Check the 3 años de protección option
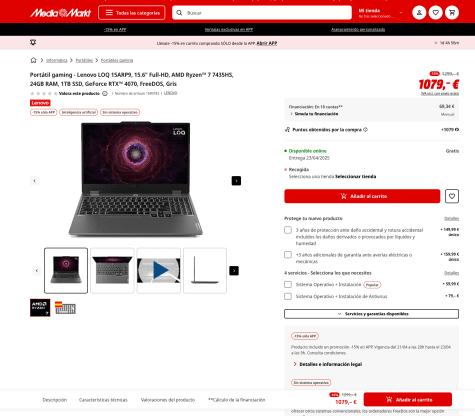This screenshot has height=416, width=475. coord(288,230)
